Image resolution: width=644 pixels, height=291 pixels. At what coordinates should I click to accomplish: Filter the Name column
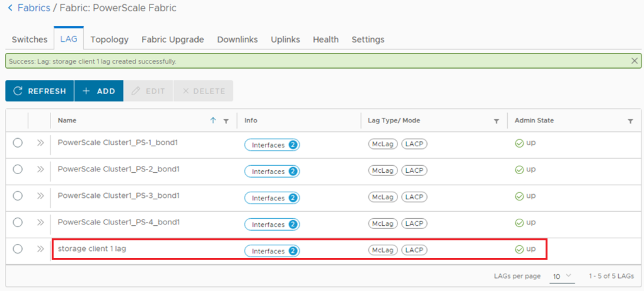(x=226, y=121)
